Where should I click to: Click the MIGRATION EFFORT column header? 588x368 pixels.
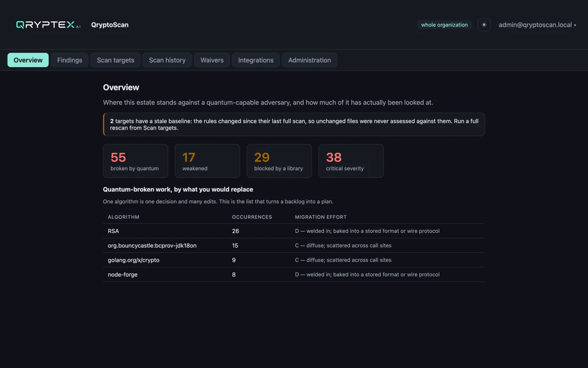tap(321, 217)
